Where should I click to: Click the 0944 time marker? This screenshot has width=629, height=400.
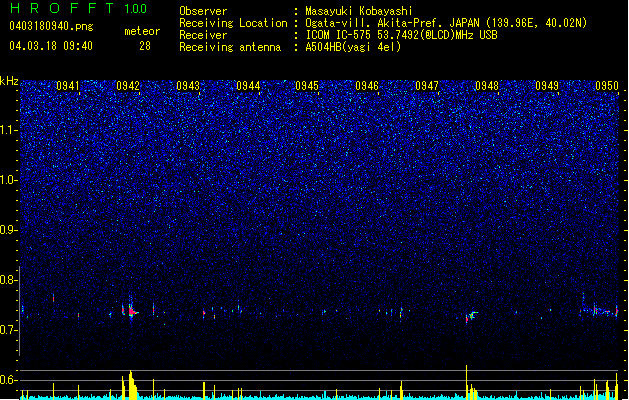pos(248,86)
